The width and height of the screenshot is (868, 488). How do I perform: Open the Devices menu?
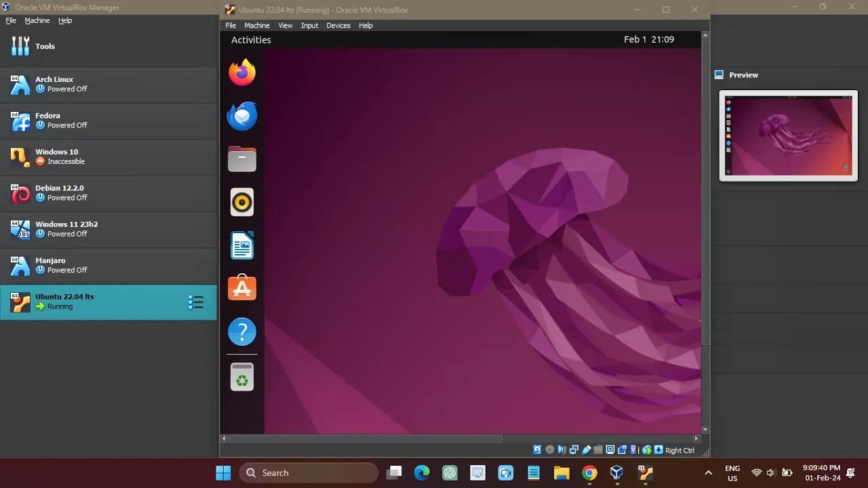coord(338,25)
